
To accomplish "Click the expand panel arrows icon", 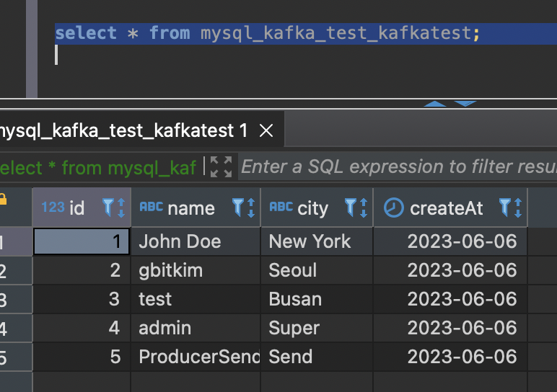I will pyautogui.click(x=221, y=167).
